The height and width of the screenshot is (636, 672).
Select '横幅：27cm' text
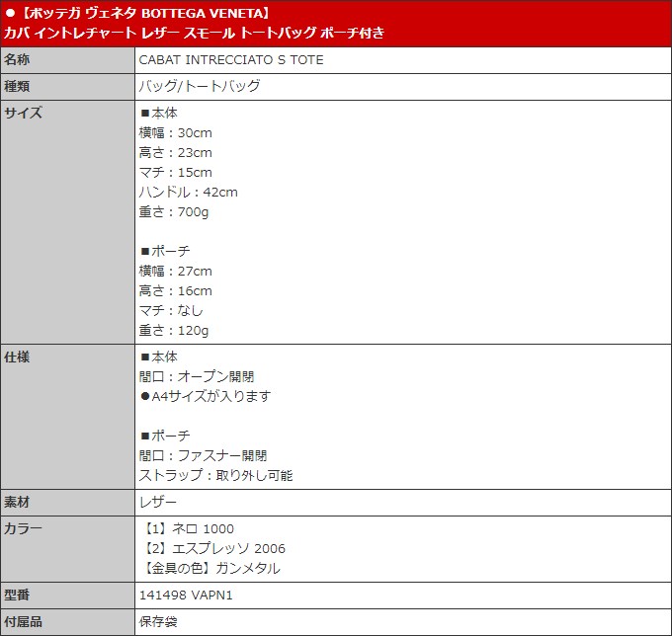175,272
